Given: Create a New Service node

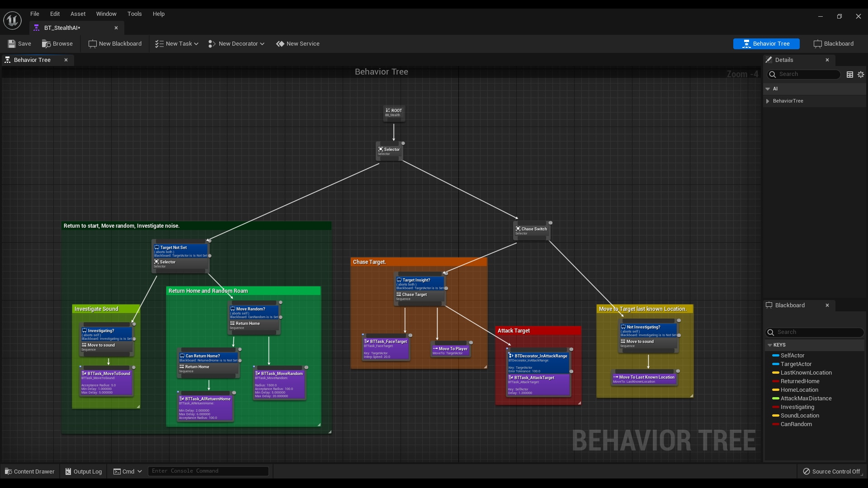Looking at the screenshot, I should [x=297, y=43].
